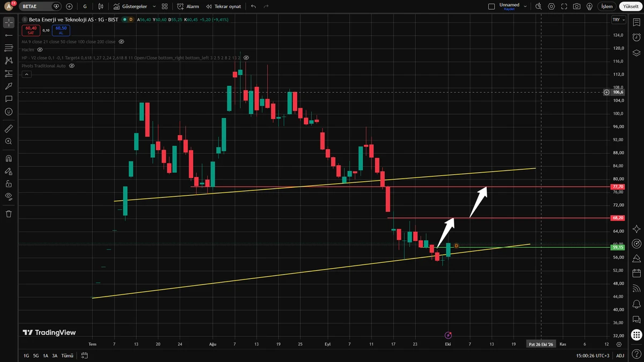Viewport: 644px width, 362px height.
Task: Open chart settings hexagon icon
Action: pyautogui.click(x=552, y=6)
